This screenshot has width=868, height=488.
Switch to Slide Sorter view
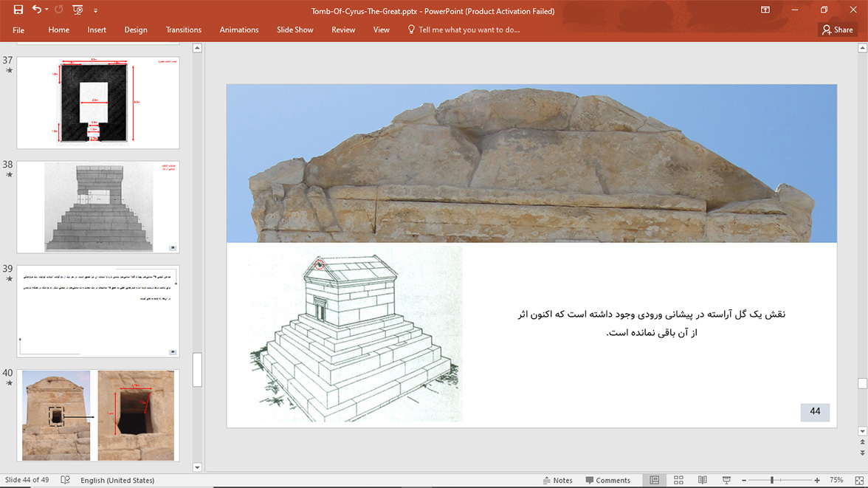click(x=678, y=480)
